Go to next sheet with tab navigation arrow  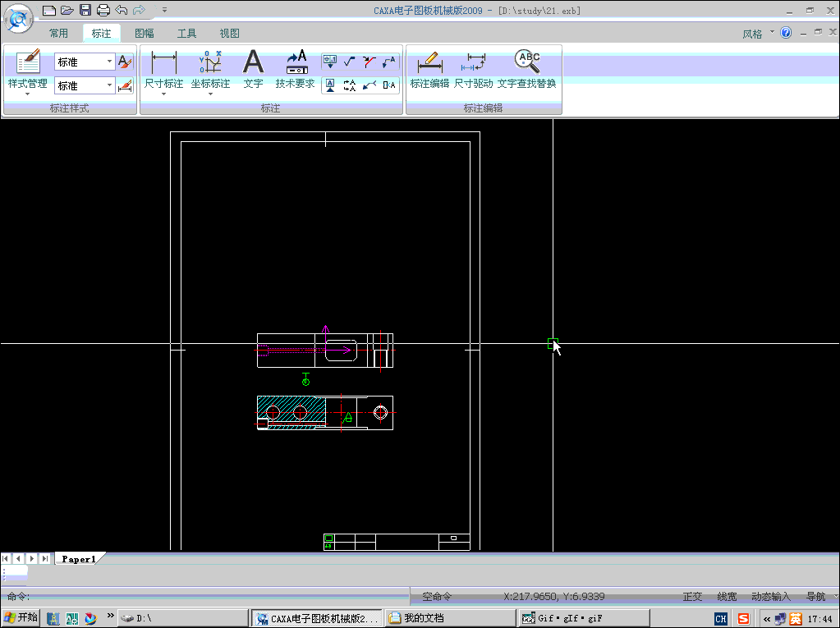pyautogui.click(x=31, y=558)
